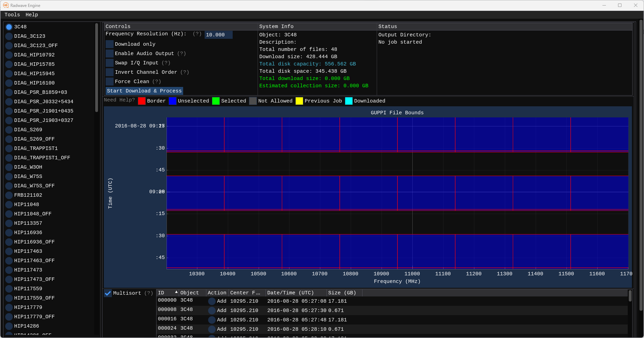Click the Frequency Resolution input field
This screenshot has height=338, width=644.
(x=218, y=35)
